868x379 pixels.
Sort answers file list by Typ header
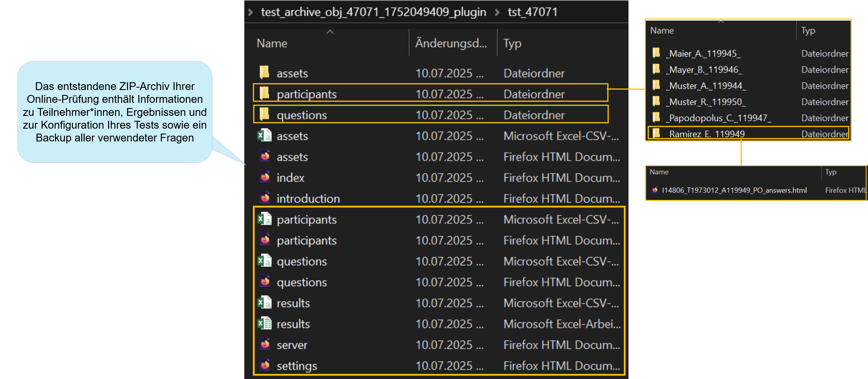click(830, 172)
